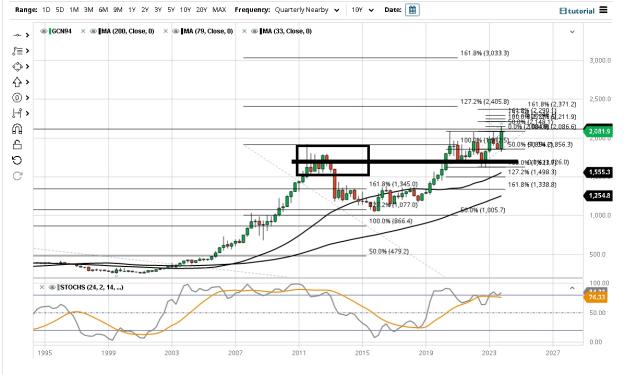This screenshot has width=625, height=375.
Task: Toggle the magnet snap mode
Action: (17, 129)
